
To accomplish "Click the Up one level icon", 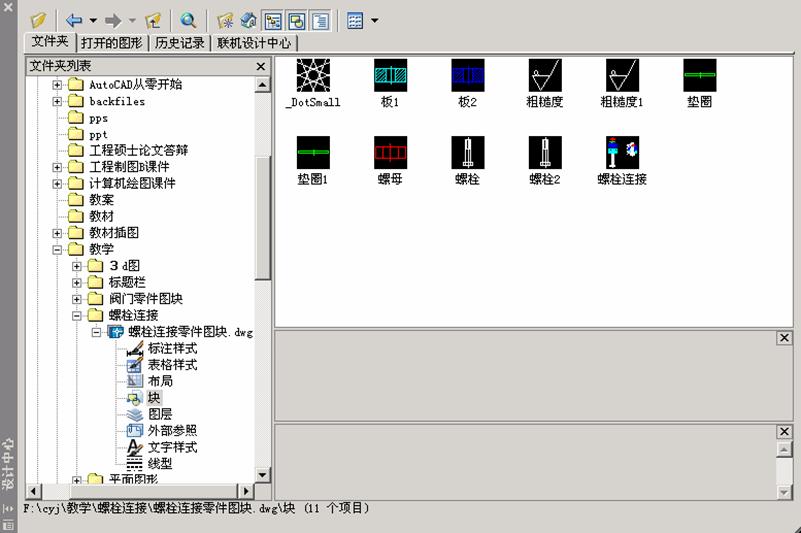I will [x=153, y=20].
